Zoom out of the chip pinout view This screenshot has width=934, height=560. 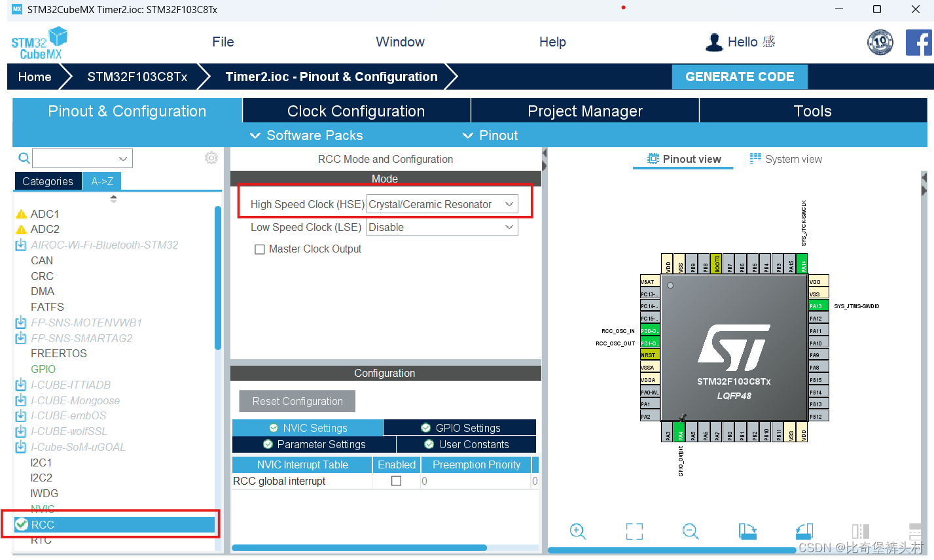point(691,531)
